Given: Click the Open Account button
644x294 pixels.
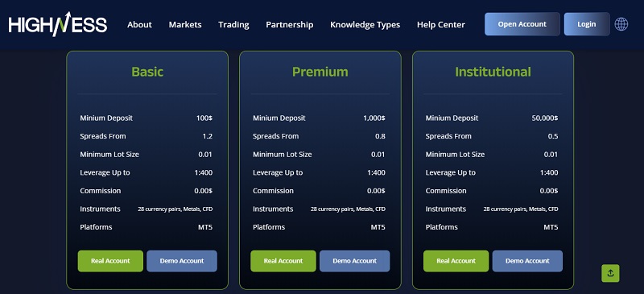Looking at the screenshot, I should pos(522,24).
